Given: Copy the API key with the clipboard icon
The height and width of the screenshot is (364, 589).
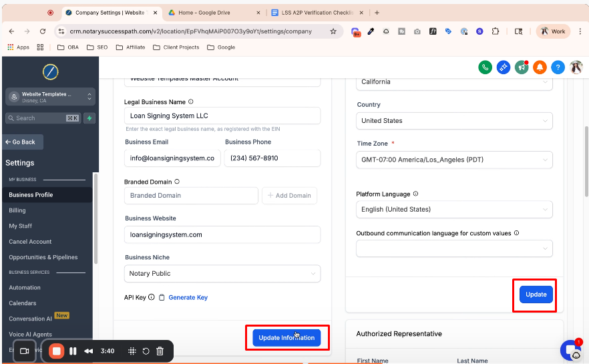Looking at the screenshot, I should click(x=162, y=297).
